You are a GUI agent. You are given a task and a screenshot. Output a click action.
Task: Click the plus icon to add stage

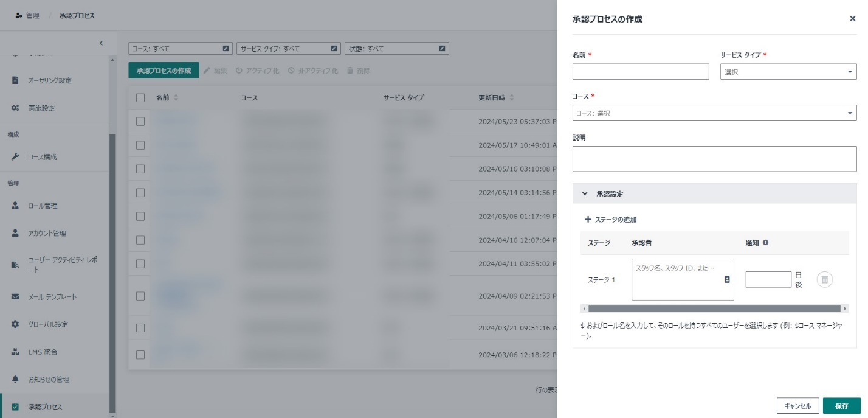point(588,220)
